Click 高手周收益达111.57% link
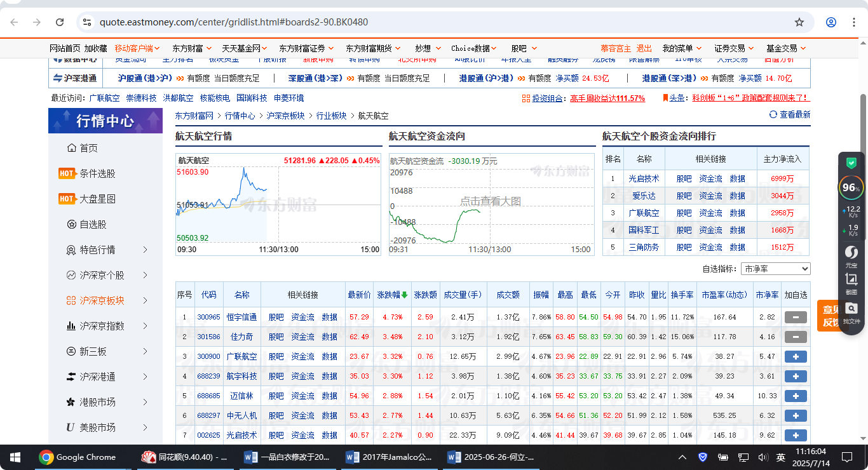868x470 pixels. (607, 98)
